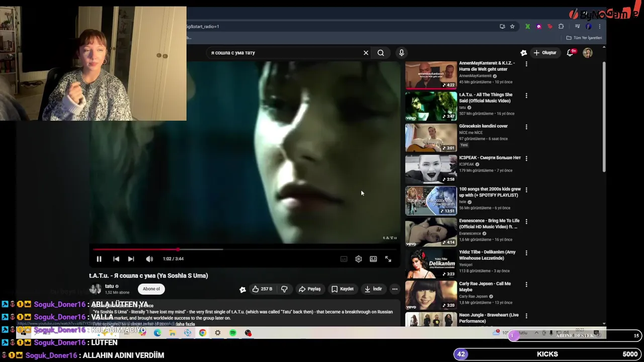Open options for Yıldız Tilbe video
This screenshot has height=362, width=644.
pyautogui.click(x=526, y=253)
